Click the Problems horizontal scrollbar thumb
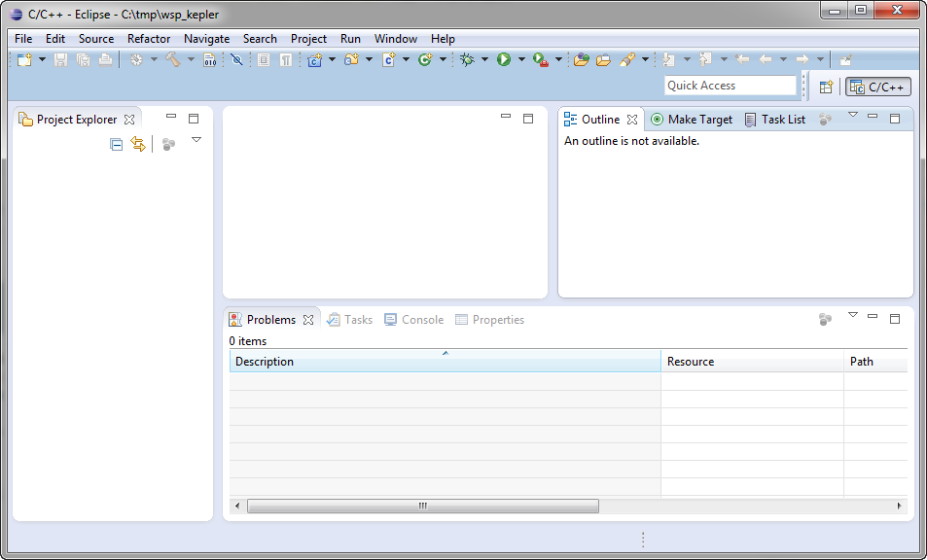The height and width of the screenshot is (560, 927). tap(423, 506)
